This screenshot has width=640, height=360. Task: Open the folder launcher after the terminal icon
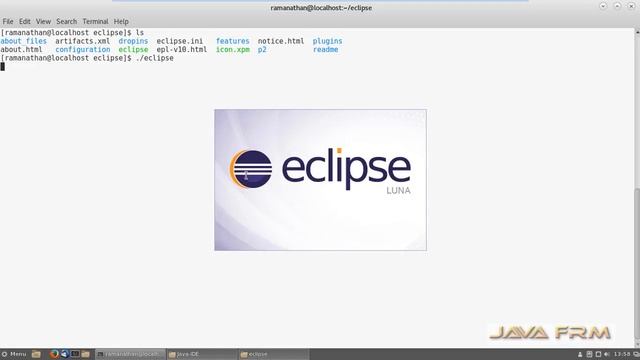tap(85, 354)
